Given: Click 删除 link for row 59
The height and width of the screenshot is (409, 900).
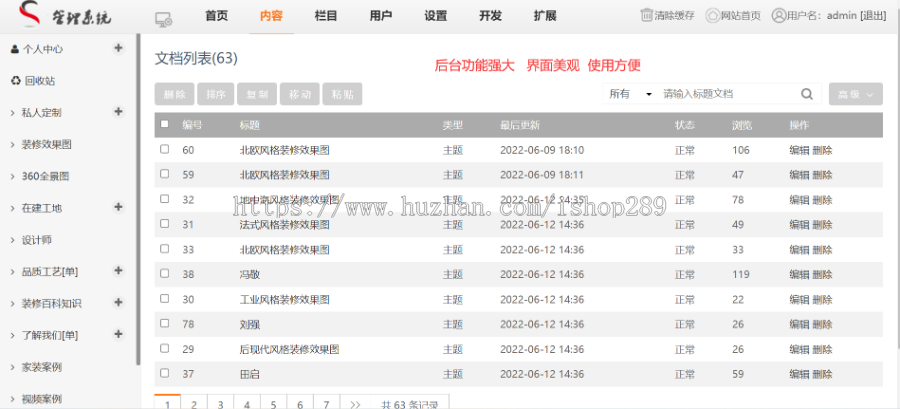Looking at the screenshot, I should pyautogui.click(x=822, y=175).
